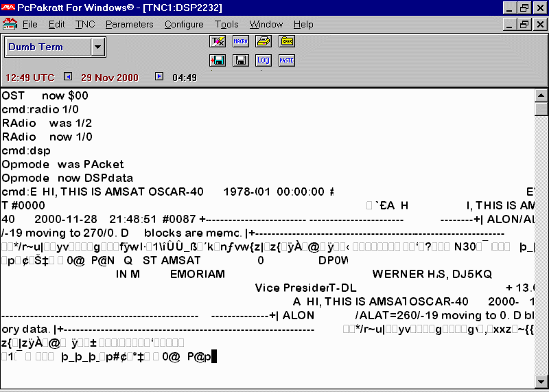
Task: Click the left arrow beside the date
Action: pyautogui.click(x=68, y=76)
